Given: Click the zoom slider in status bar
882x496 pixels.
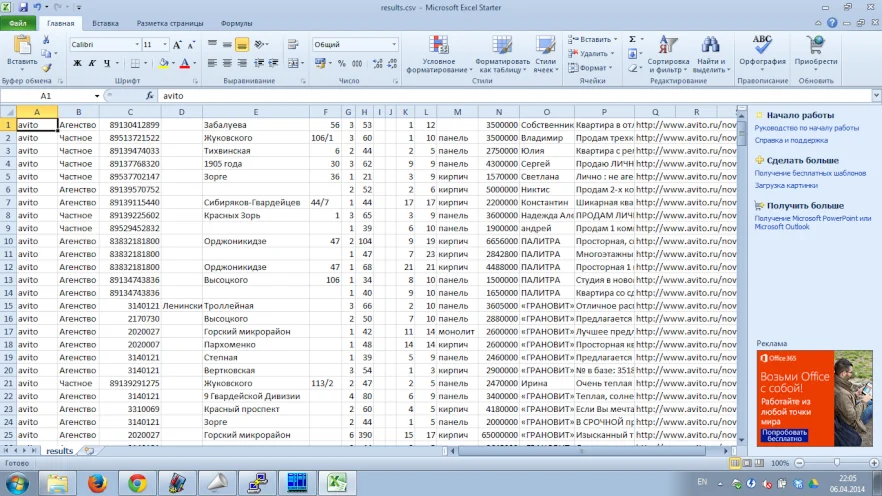Looking at the screenshot, I should tap(837, 464).
